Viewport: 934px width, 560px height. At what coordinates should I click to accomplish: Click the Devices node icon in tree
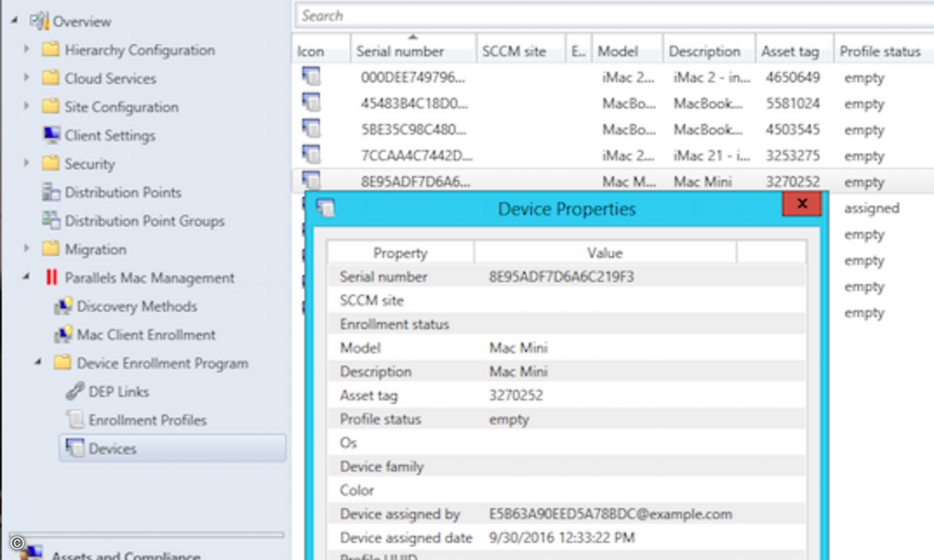75,449
